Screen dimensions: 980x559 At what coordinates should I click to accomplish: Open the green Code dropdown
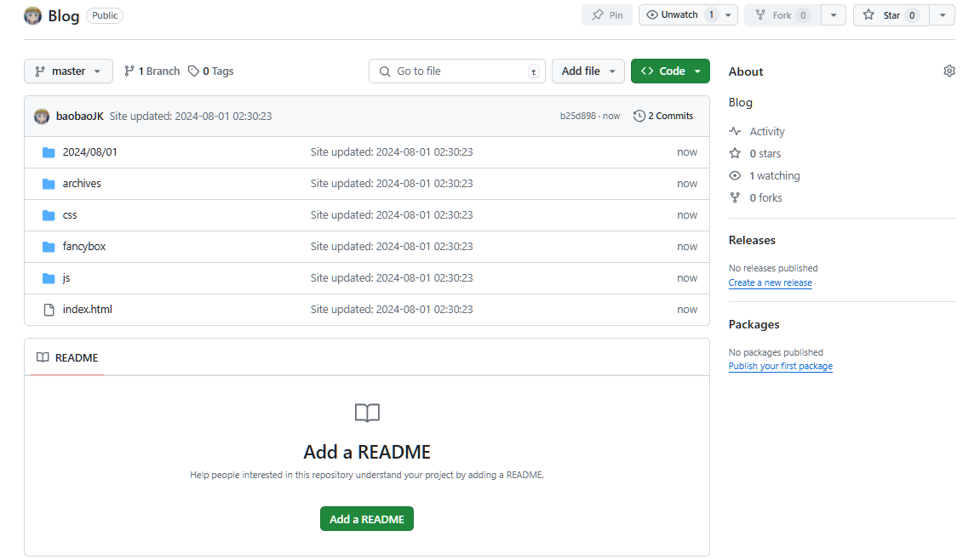(x=670, y=71)
